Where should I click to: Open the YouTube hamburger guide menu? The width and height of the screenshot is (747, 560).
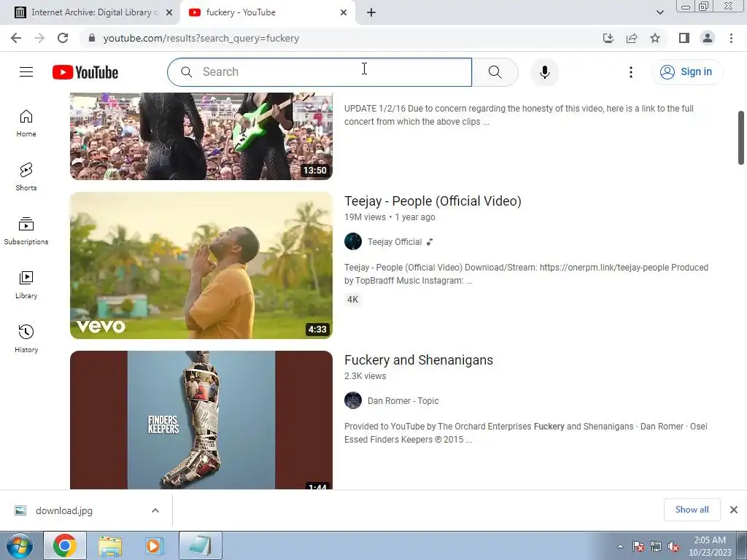26,72
